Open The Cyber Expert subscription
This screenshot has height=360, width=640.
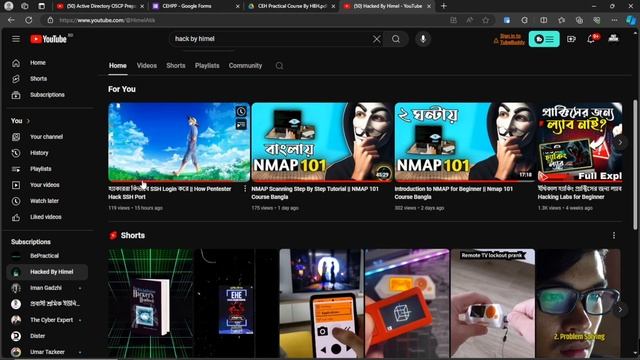47,320
